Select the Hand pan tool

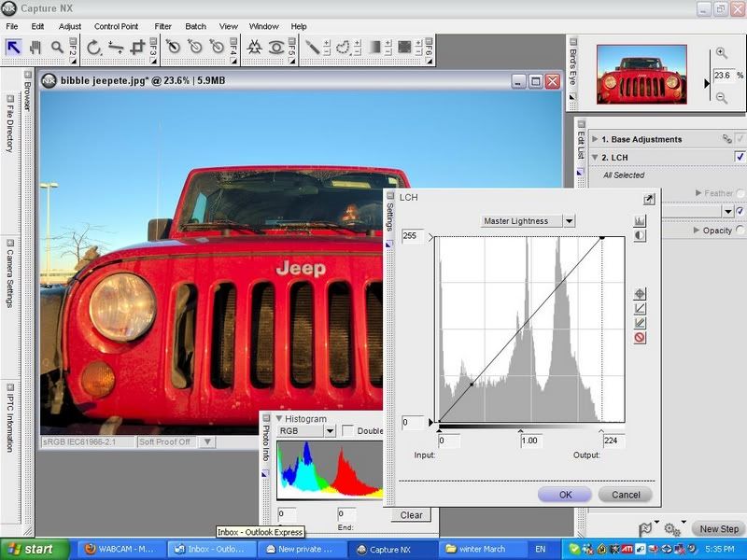point(35,47)
